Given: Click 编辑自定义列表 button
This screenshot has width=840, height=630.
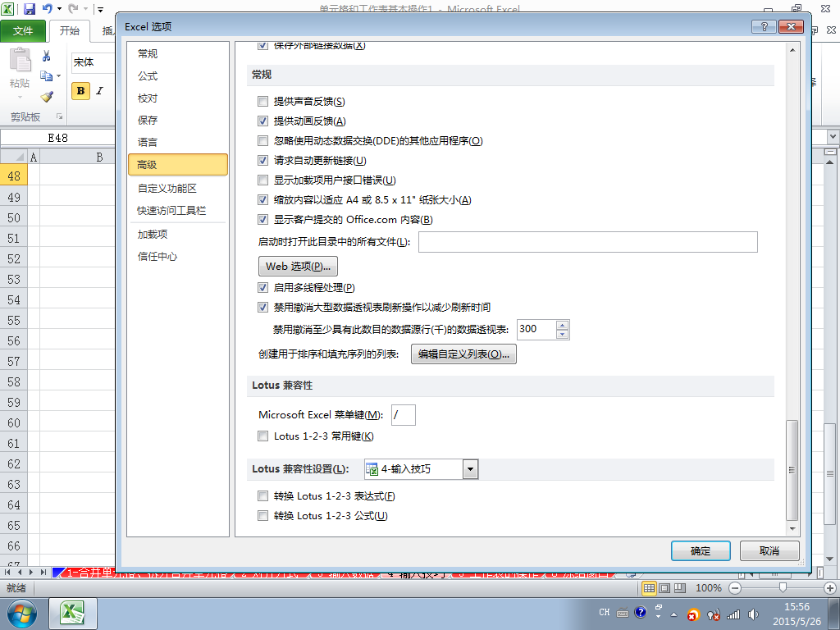Looking at the screenshot, I should [463, 354].
